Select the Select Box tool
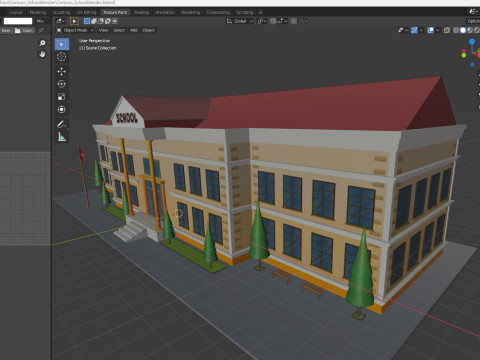480x360 pixels. [x=62, y=44]
